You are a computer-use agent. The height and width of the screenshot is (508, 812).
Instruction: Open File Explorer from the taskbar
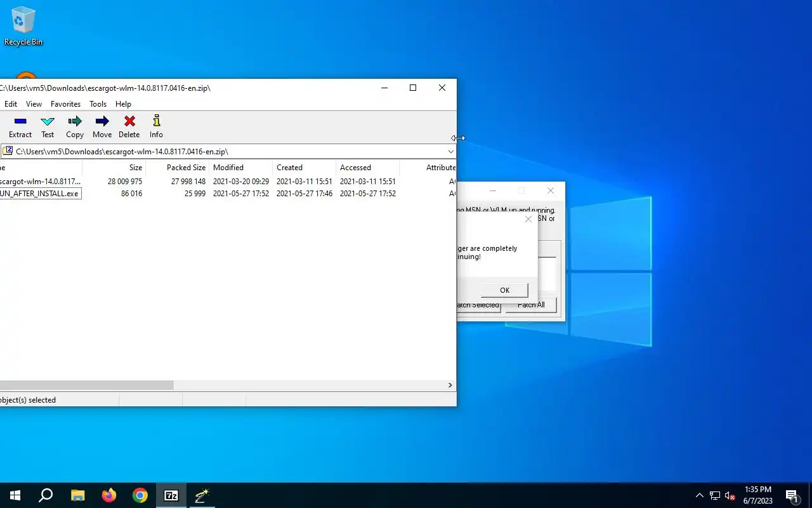point(77,495)
